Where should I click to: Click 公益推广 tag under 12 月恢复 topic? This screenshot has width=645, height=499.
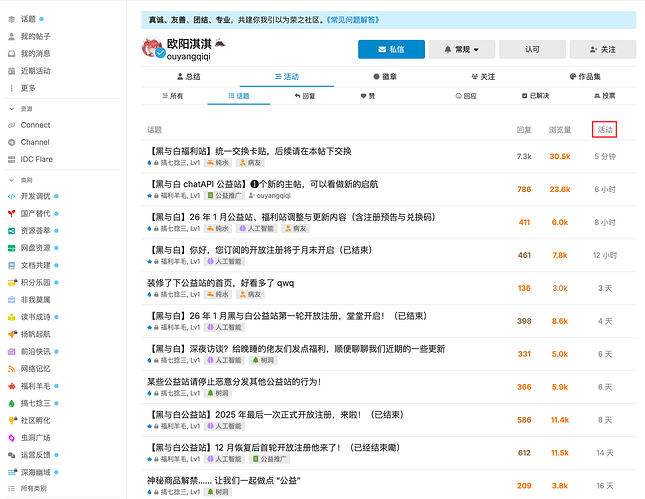point(269,459)
